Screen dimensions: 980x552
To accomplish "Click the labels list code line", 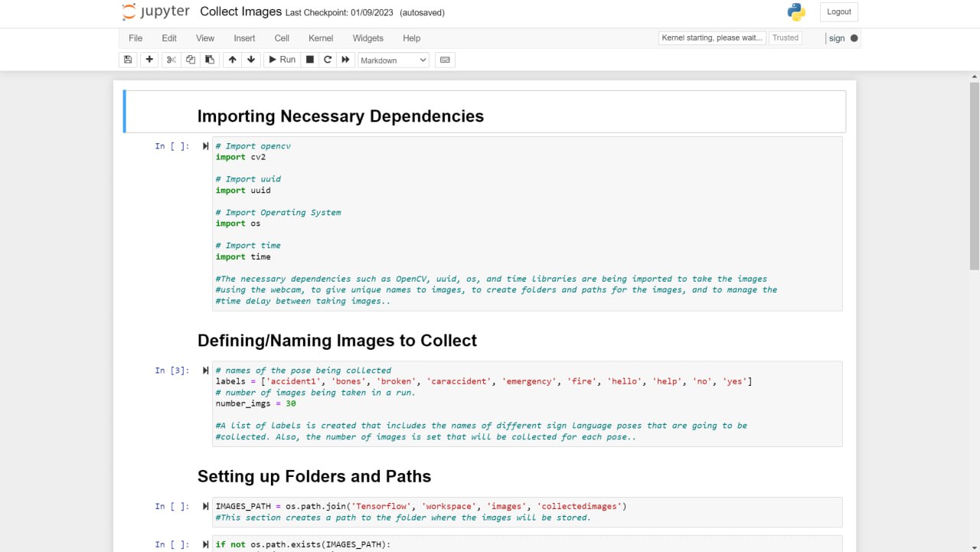I will click(x=484, y=381).
